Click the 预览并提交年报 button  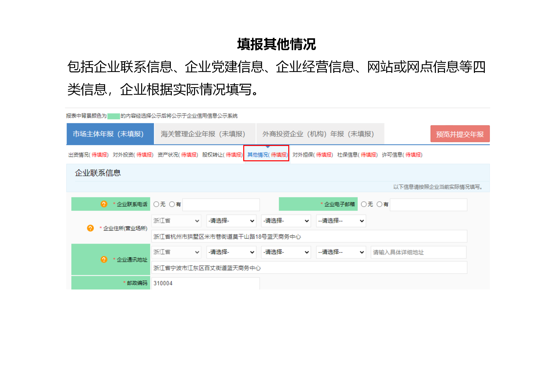pyautogui.click(x=460, y=134)
